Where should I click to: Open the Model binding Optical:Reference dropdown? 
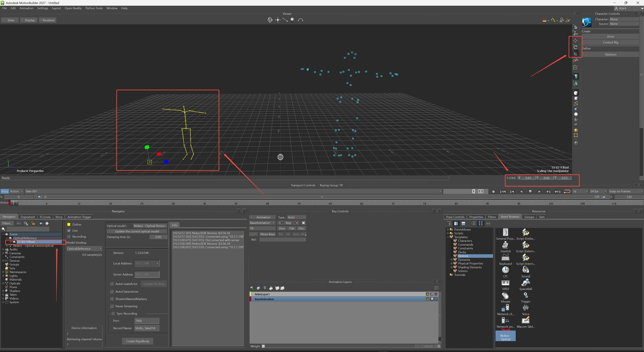(x=84, y=249)
